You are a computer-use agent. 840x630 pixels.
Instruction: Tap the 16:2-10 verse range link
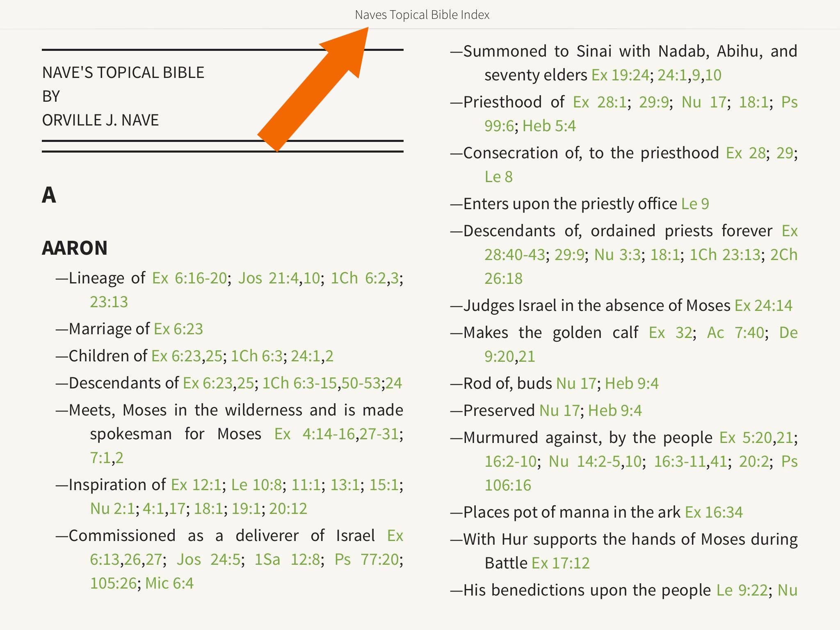click(511, 462)
